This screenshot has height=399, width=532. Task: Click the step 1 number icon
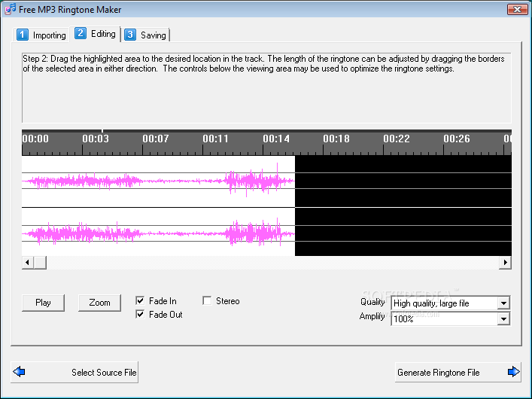point(23,35)
